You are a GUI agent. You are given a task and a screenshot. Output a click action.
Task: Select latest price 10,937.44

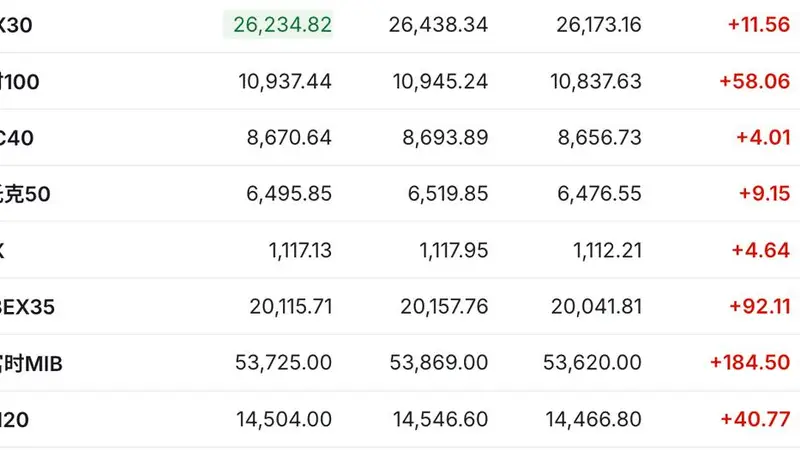click(x=285, y=82)
